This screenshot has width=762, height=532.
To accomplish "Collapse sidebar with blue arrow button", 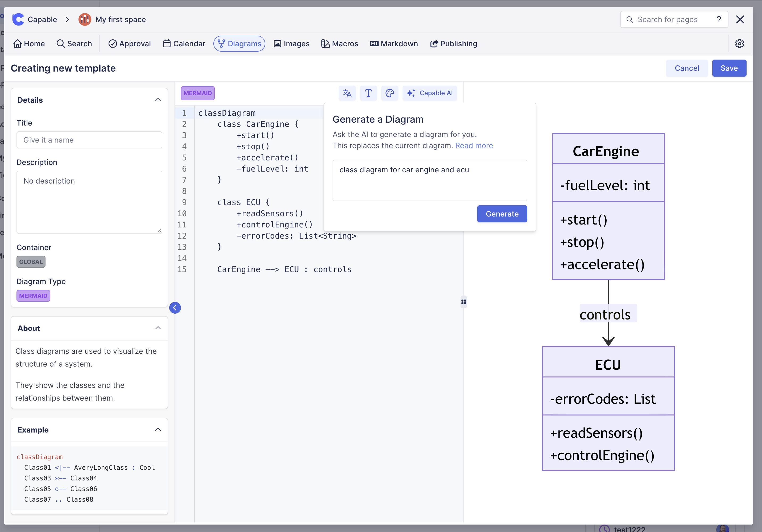I will pos(175,308).
